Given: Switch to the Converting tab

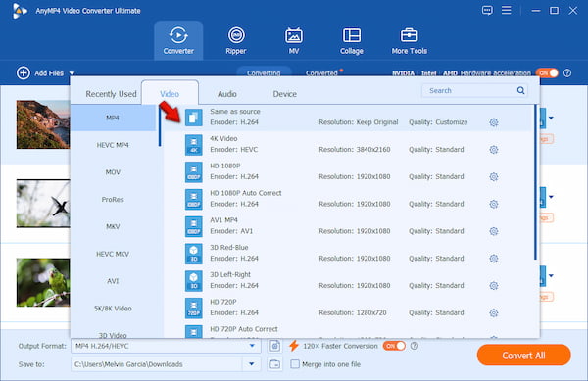Looking at the screenshot, I should click(x=264, y=72).
